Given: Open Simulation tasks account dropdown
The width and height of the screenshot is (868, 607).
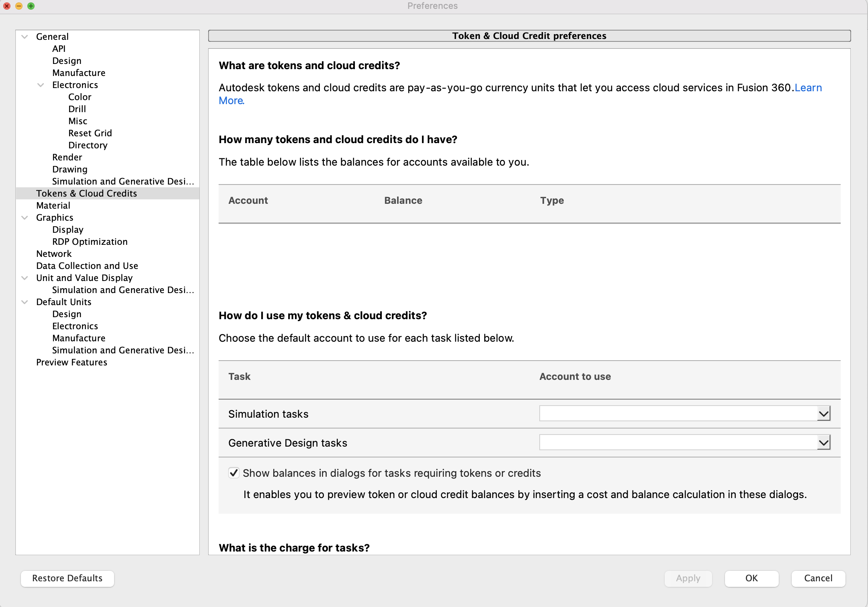Looking at the screenshot, I should (x=823, y=414).
